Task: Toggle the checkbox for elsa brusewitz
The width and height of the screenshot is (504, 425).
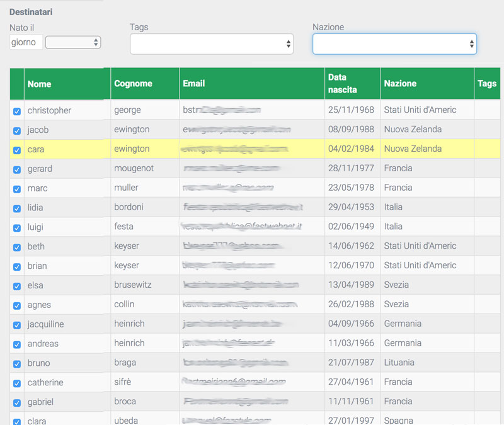Action: pos(17,286)
